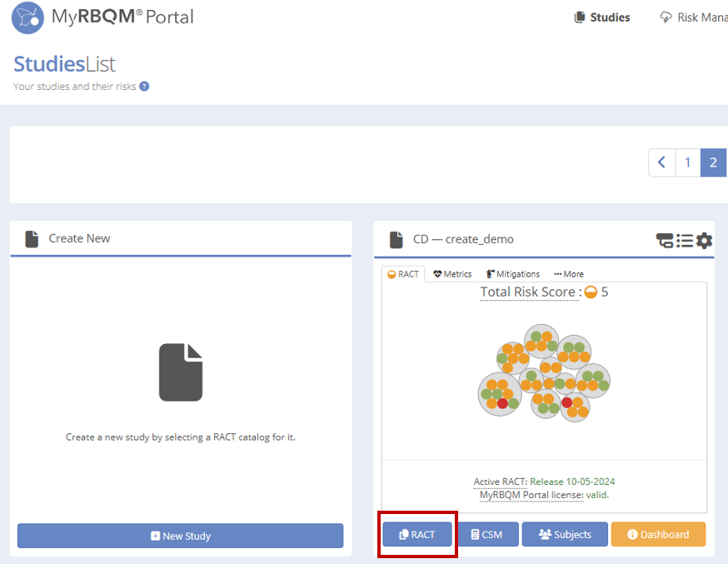Open the Subjects button
Viewport: 728px width, 564px height.
click(565, 534)
